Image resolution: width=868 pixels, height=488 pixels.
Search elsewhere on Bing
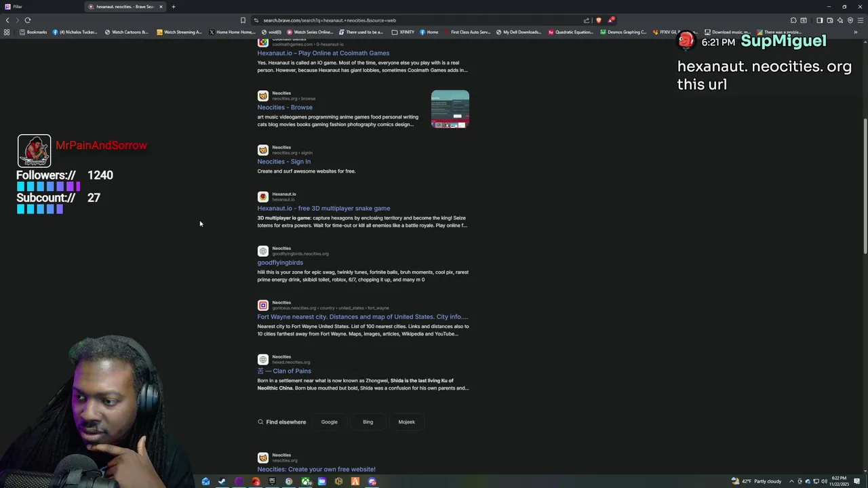coord(368,422)
